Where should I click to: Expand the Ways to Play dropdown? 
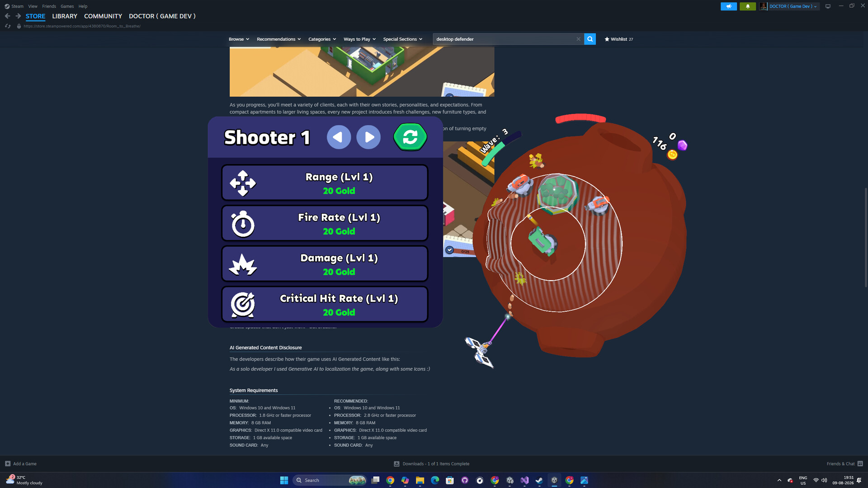coord(359,39)
